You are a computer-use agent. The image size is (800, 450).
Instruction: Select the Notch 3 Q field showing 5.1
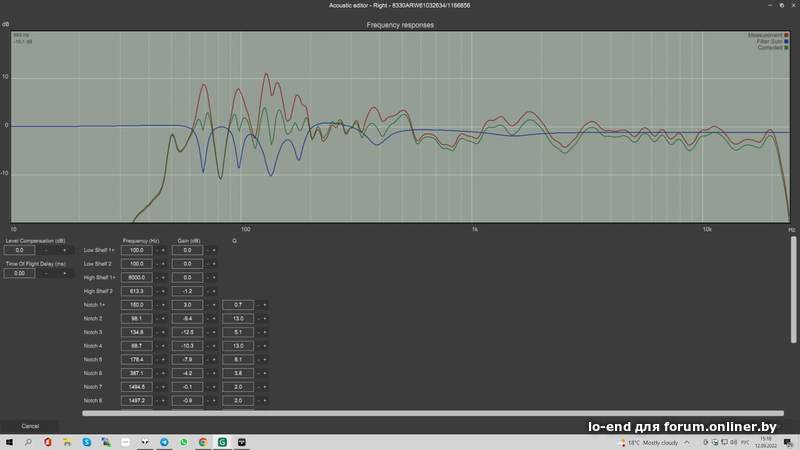tap(238, 332)
